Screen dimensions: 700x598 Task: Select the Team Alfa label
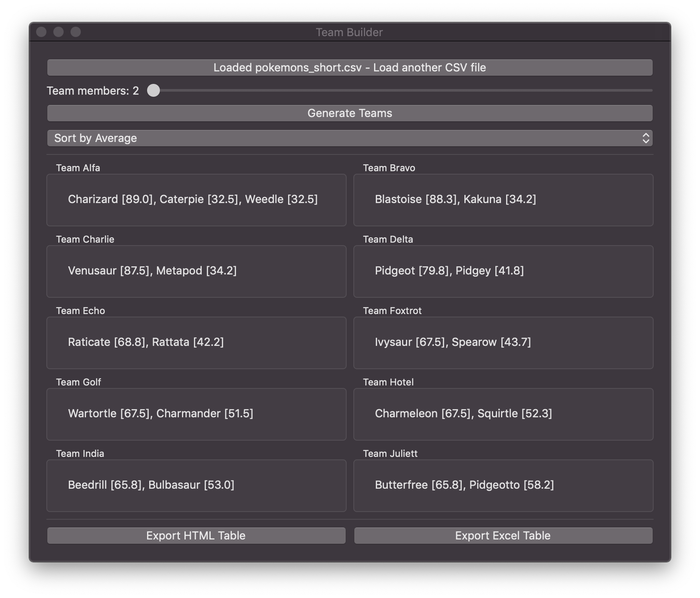[x=78, y=168]
